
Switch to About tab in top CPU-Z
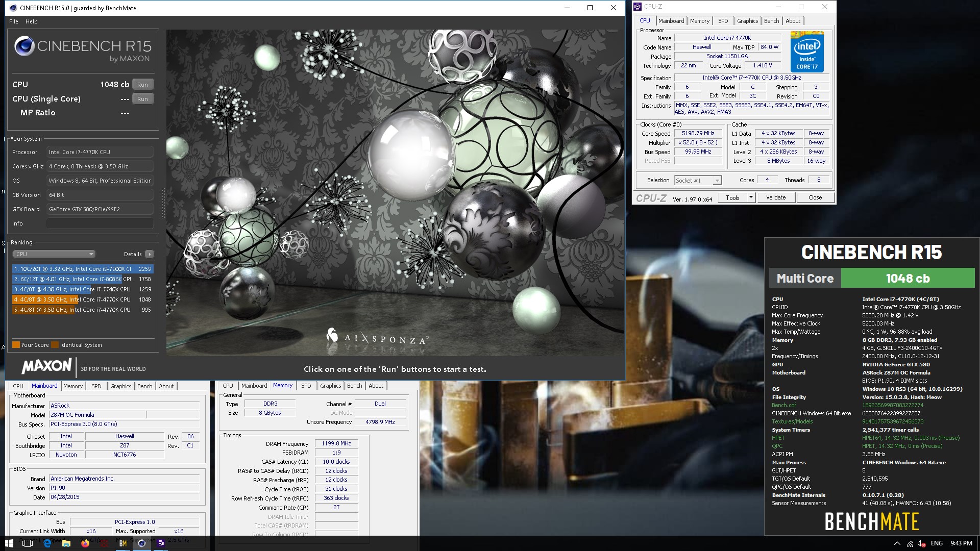793,21
